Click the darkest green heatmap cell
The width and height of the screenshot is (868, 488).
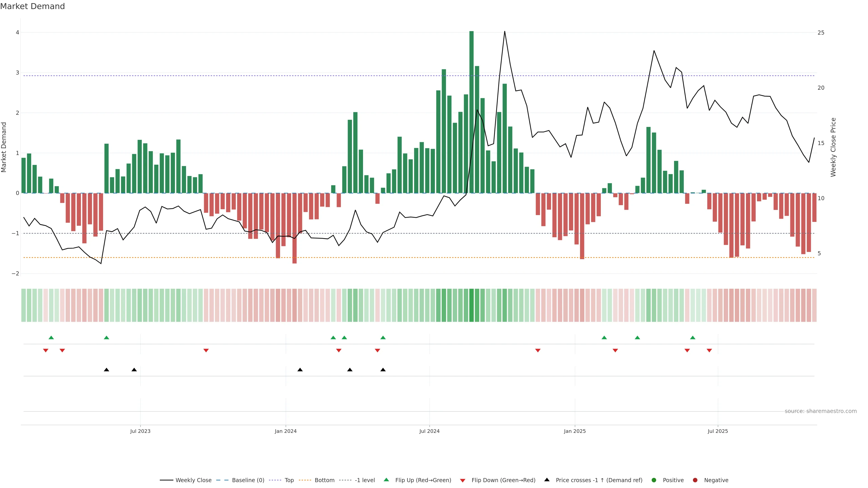pos(471,305)
